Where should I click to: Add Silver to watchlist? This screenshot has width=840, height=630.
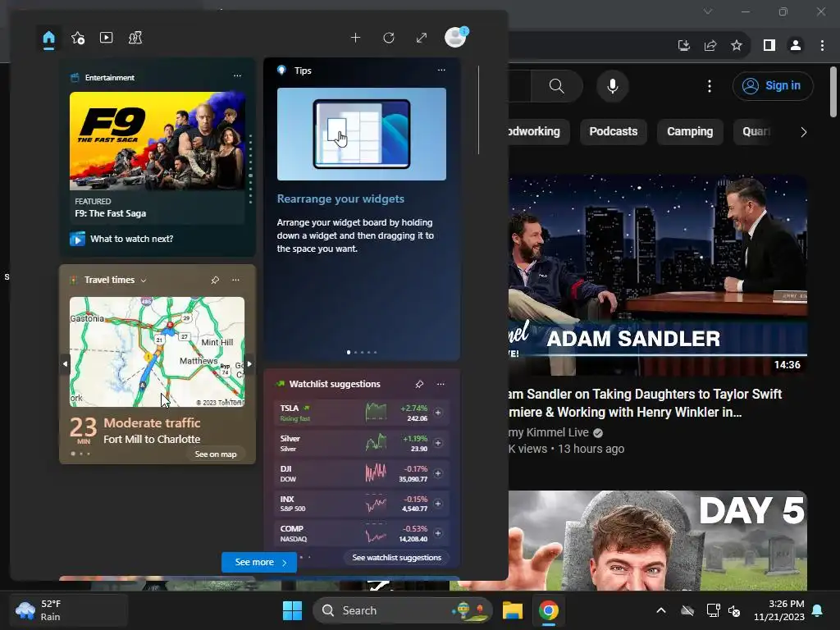438,443
